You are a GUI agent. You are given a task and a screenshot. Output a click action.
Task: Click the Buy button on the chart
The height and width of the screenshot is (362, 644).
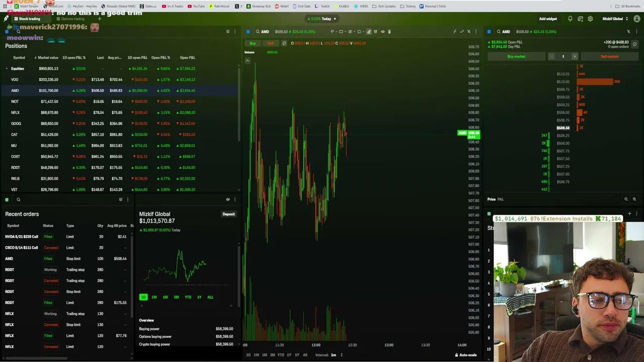[x=253, y=43]
